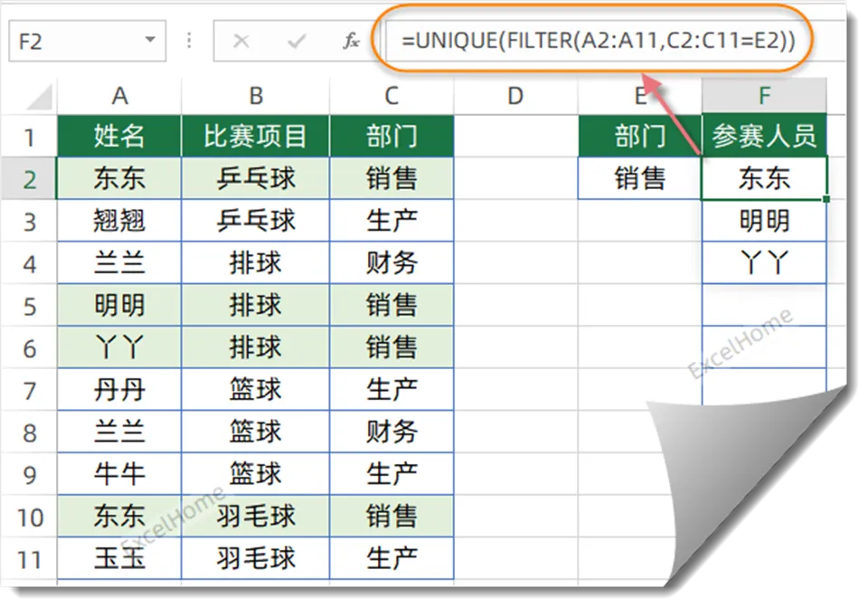Select cell F3 containing 明明

764,221
